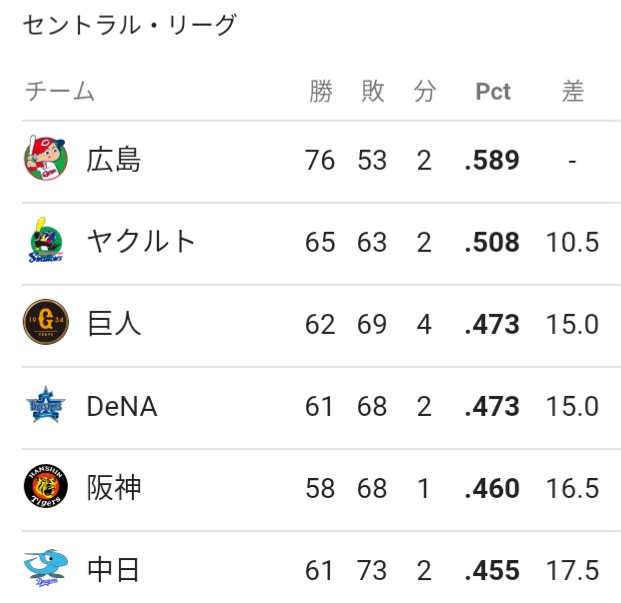Click Chunichi's 17.5 games-behind value

[x=572, y=570]
